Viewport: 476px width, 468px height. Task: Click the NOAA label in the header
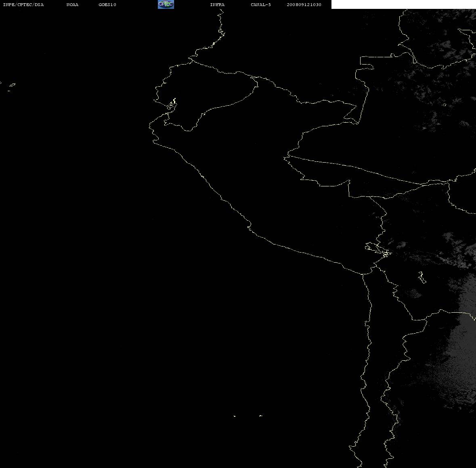72,4
